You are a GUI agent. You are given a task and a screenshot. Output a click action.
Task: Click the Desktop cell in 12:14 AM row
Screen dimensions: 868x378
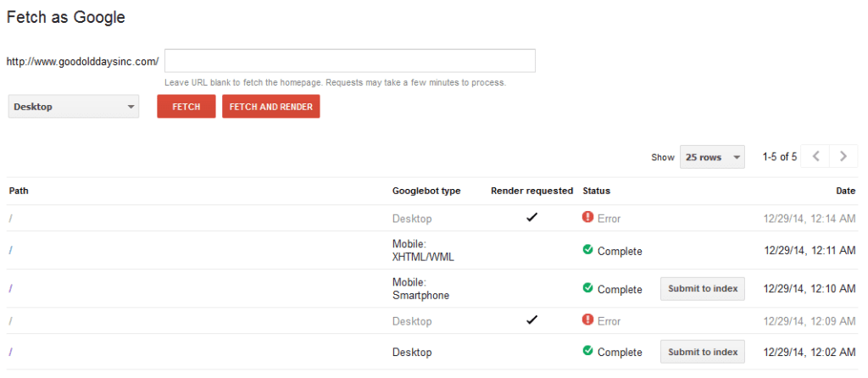(412, 219)
